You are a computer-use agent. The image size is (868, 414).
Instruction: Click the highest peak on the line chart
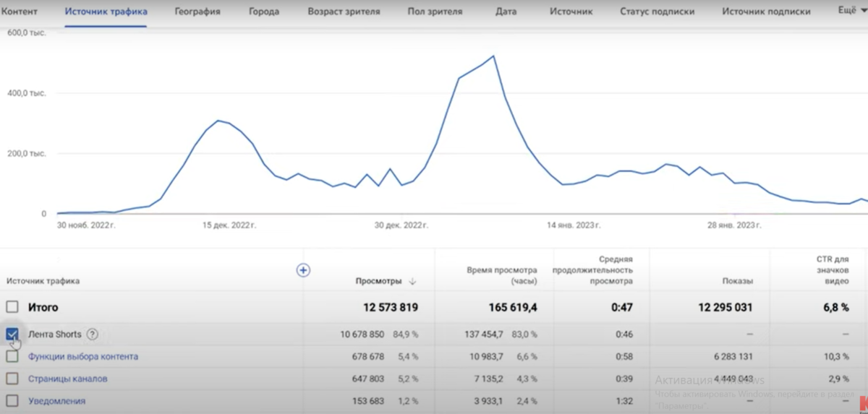[x=493, y=56]
